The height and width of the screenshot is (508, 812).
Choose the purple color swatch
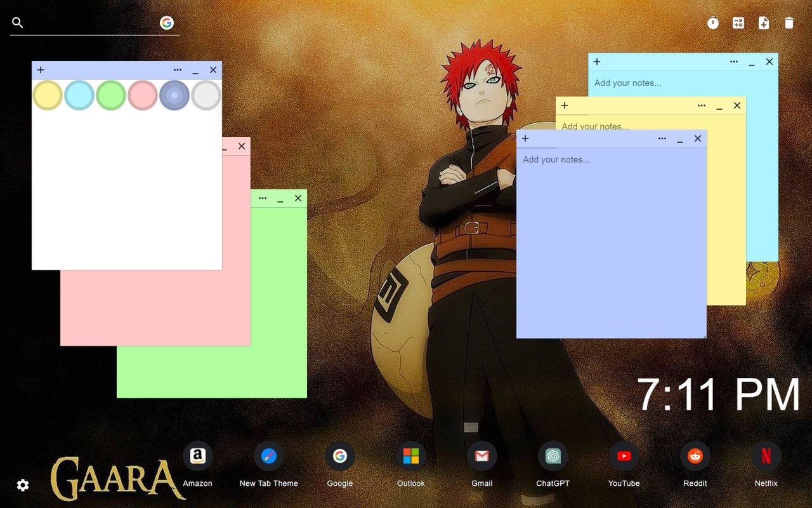[x=174, y=95]
